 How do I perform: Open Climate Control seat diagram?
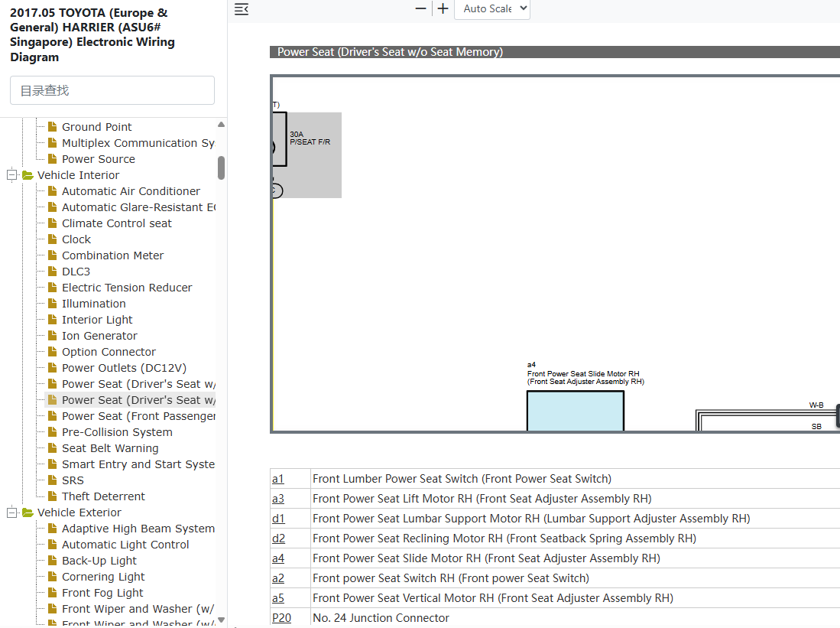click(x=117, y=223)
